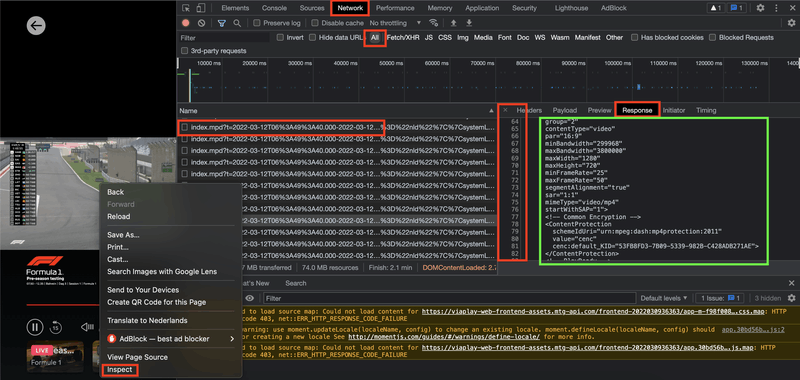The width and height of the screenshot is (800, 380).
Task: Open Network panel settings gear
Action: pos(791,23)
